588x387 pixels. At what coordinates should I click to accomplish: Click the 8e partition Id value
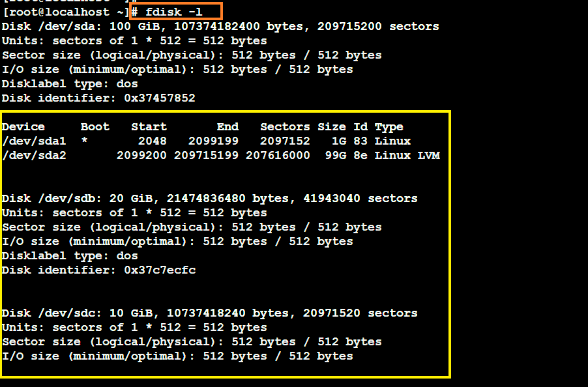coord(360,156)
